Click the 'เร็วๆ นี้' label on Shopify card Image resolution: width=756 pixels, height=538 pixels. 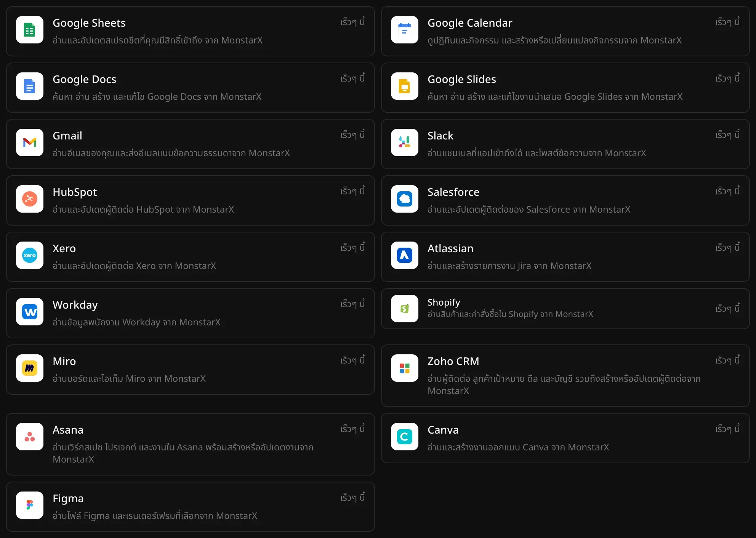coord(728,308)
